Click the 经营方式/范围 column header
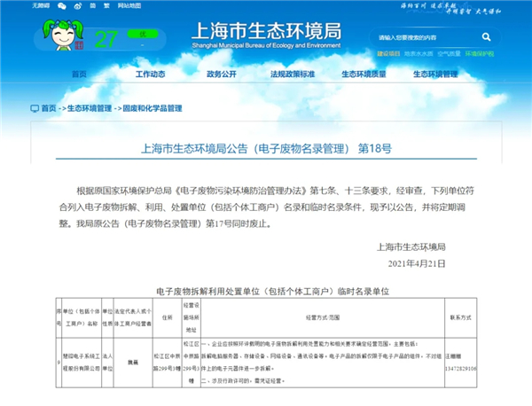The height and width of the screenshot is (406, 532). 323,318
